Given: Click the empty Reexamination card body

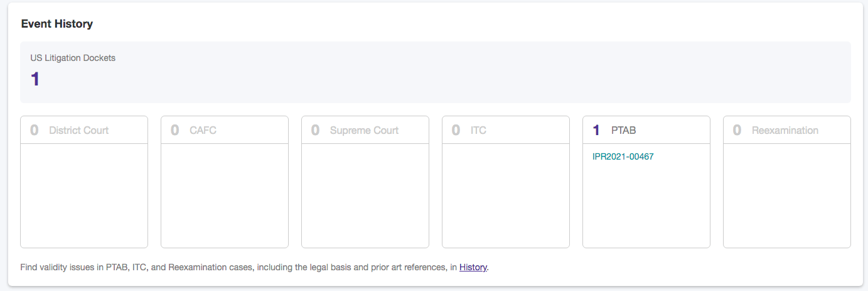Looking at the screenshot, I should click(786, 195).
